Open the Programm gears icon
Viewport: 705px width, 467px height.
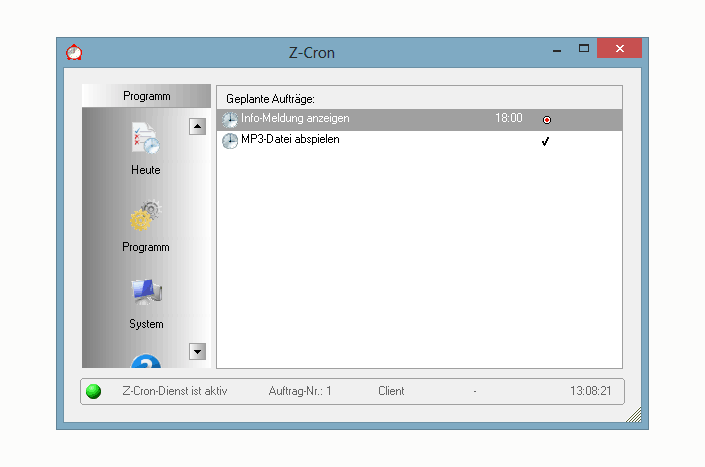click(x=146, y=215)
